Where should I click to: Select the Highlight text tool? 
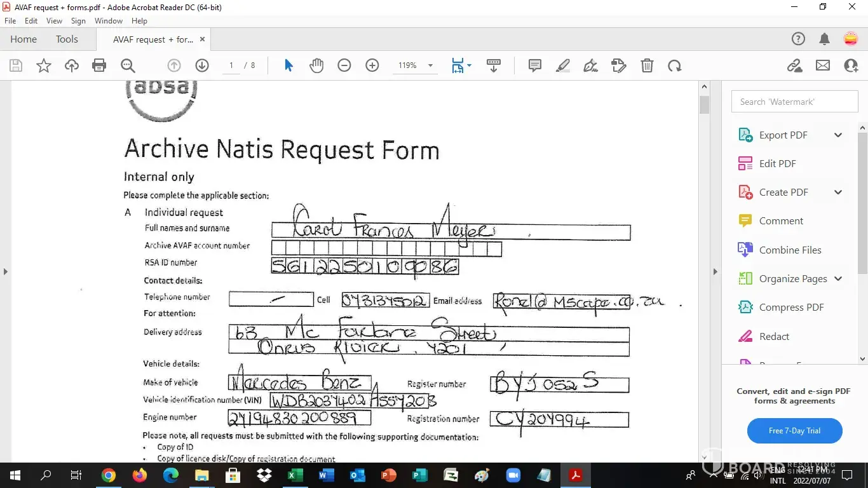[x=563, y=65]
